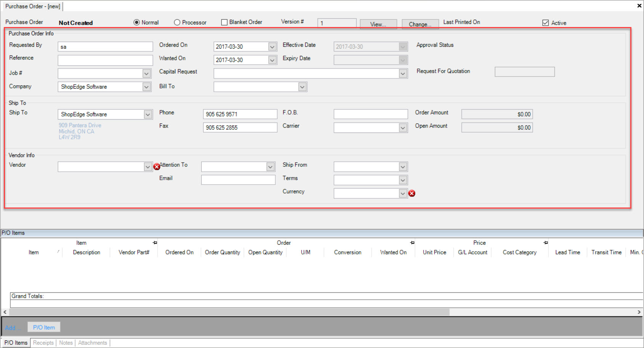Screen dimensions: 644x348
Task: Open the Ordered On date dropdown
Action: tap(272, 46)
